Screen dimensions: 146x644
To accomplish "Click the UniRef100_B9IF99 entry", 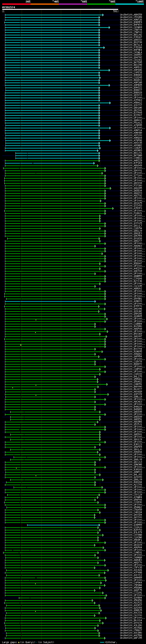I will tap(131, 42).
